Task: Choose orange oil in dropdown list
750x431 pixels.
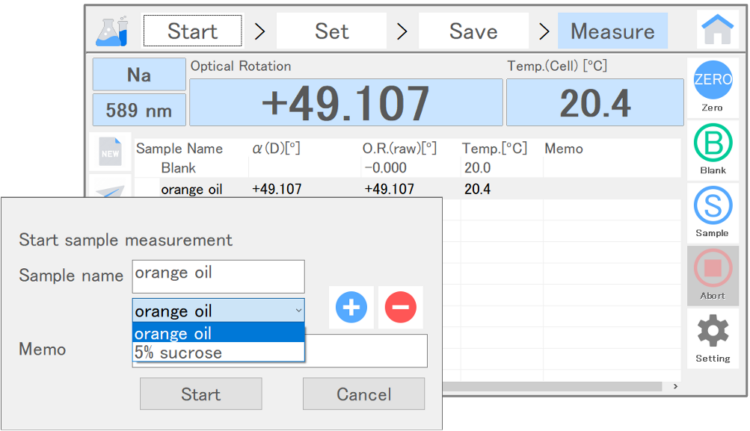Action: [x=218, y=333]
